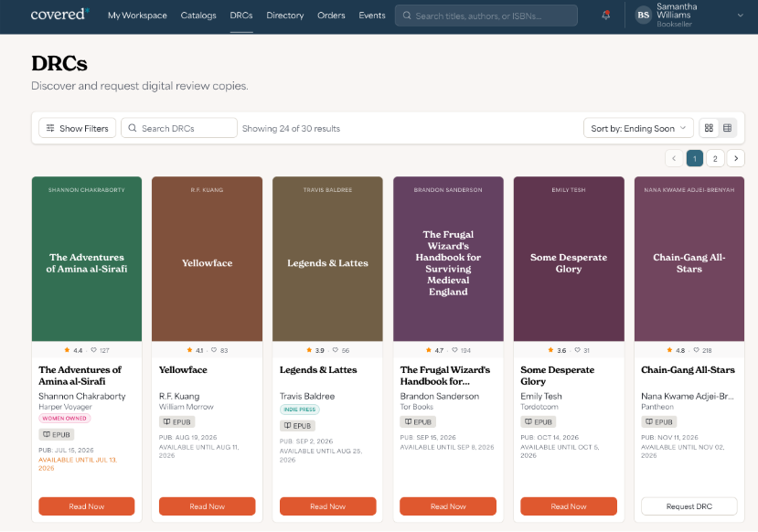Click 'AVAILABLE UNTIL JUL 13, 2026' text
This screenshot has width=758, height=532.
(78, 463)
